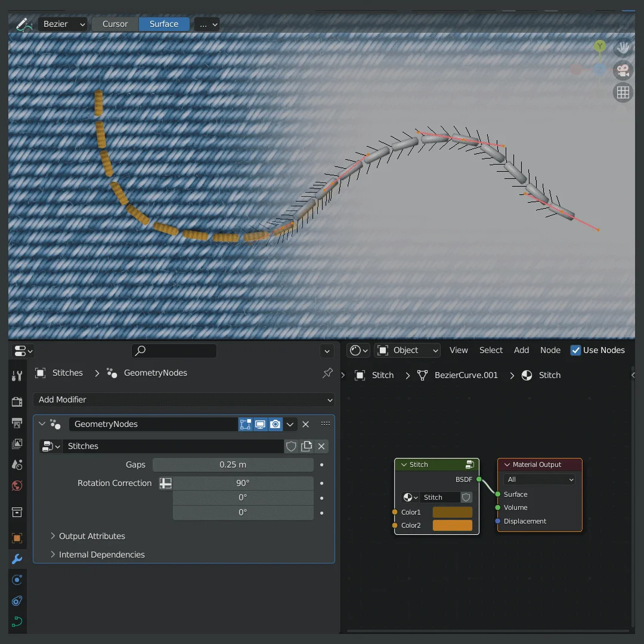
Task: Remove the GeometryNodes modifier with its X button
Action: pyautogui.click(x=305, y=424)
